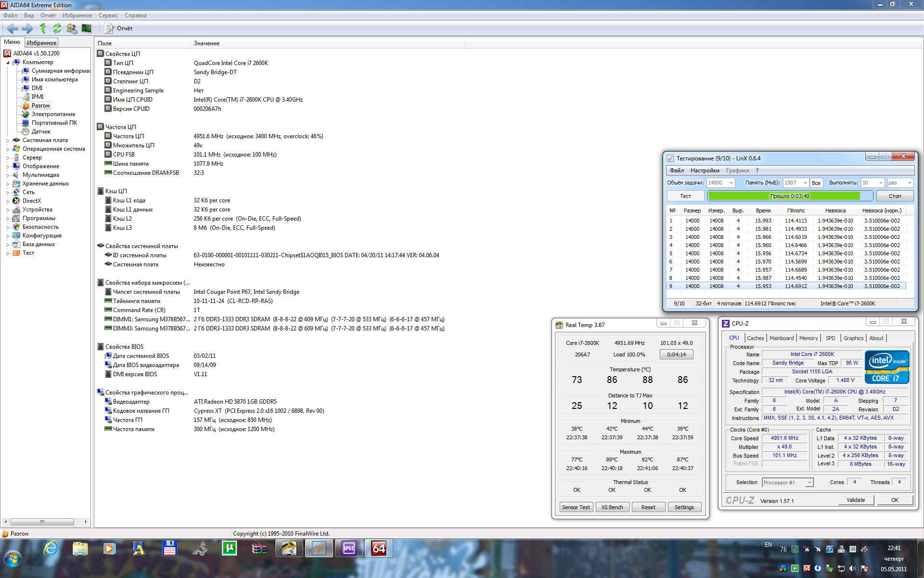Open the Справка menu in AIDA64

click(136, 15)
